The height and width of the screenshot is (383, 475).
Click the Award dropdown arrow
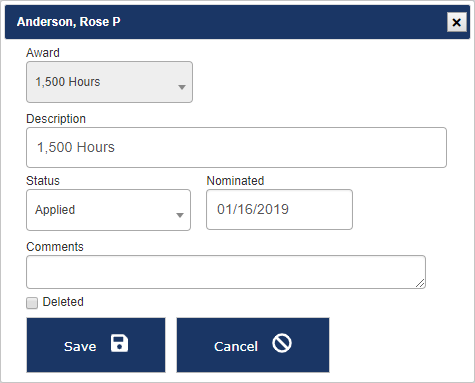(182, 87)
